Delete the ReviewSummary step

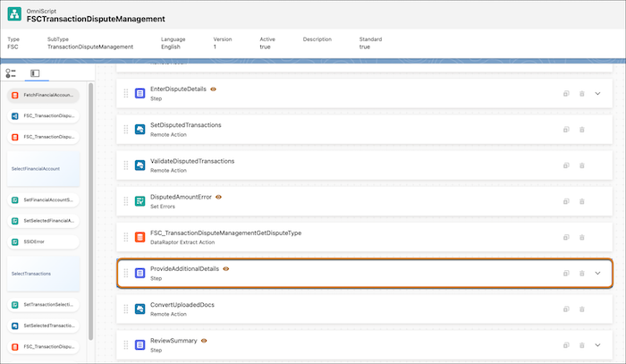[x=581, y=345]
